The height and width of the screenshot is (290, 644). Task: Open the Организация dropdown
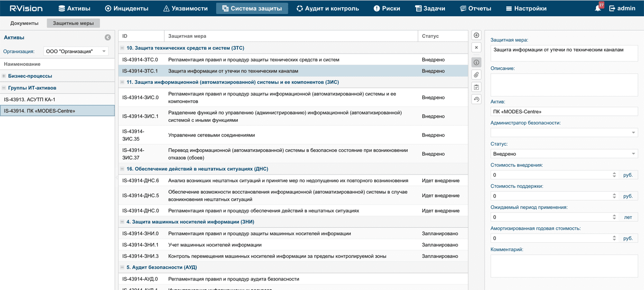76,51
